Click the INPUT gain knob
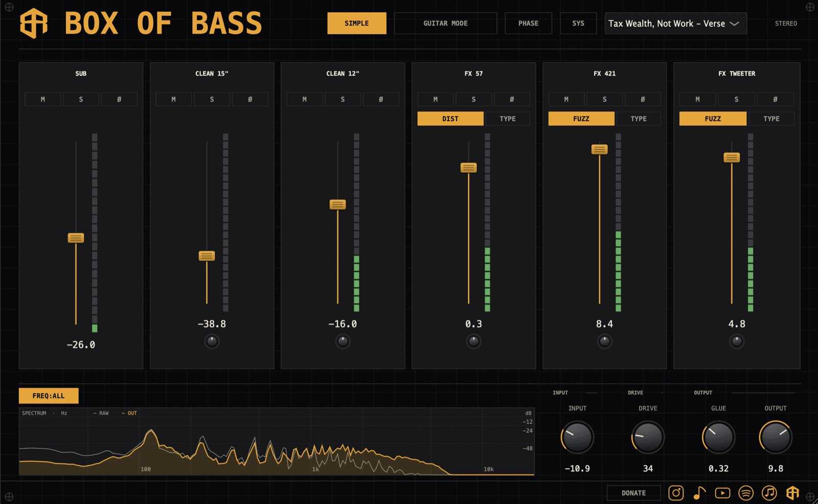 click(x=577, y=437)
